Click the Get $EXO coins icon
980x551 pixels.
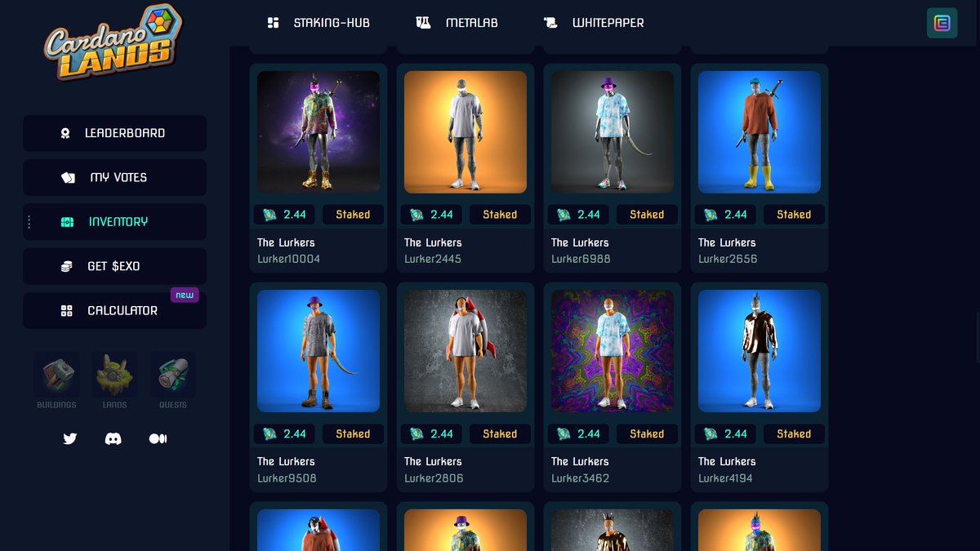(66, 266)
